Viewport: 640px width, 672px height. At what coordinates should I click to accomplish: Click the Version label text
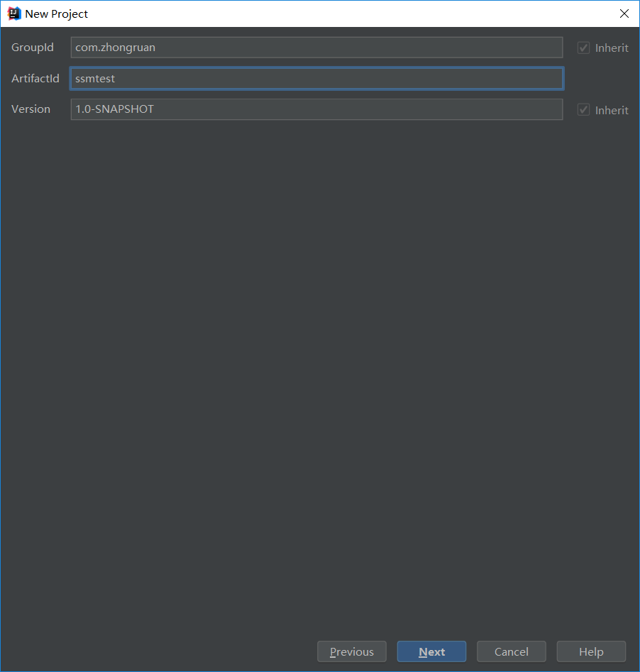[x=31, y=109]
